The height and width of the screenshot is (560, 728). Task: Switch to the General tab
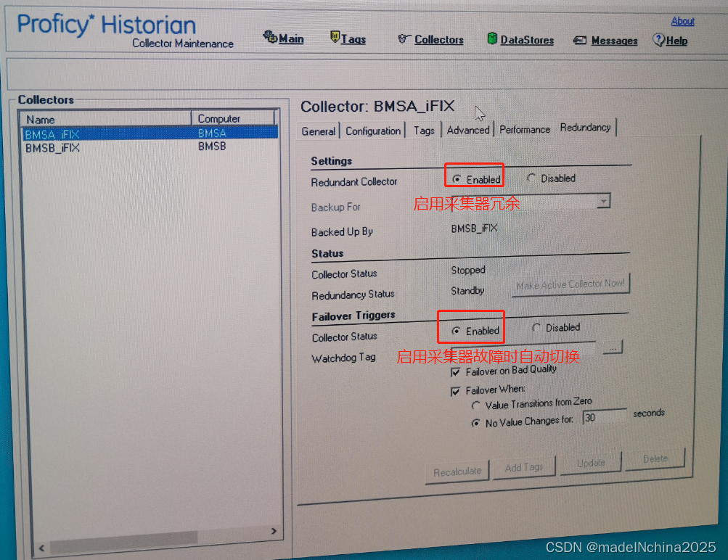pyautogui.click(x=318, y=131)
